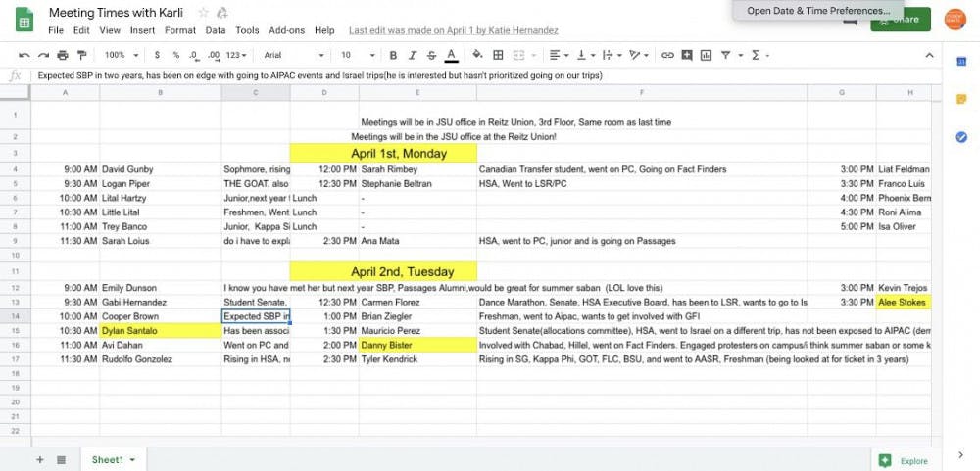Click the green Share button
The width and height of the screenshot is (980, 471).
click(901, 20)
